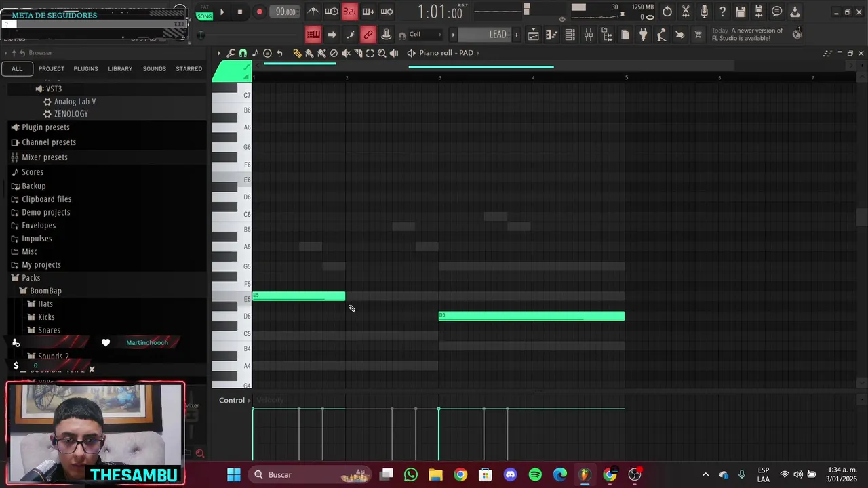This screenshot has width=868, height=488.
Task: Click the piano roll undo arrow icon
Action: 279,53
